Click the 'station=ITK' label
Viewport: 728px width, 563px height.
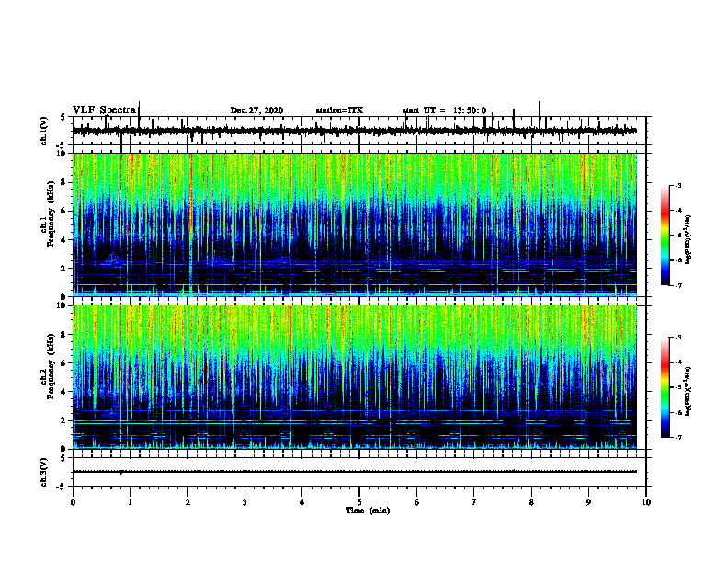tap(339, 110)
